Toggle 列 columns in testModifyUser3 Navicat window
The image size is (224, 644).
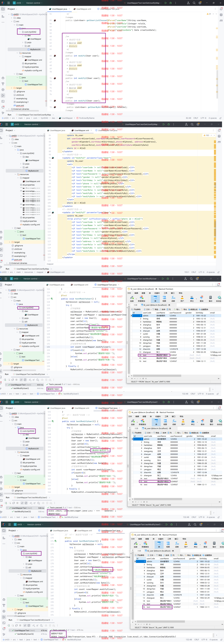172,555
